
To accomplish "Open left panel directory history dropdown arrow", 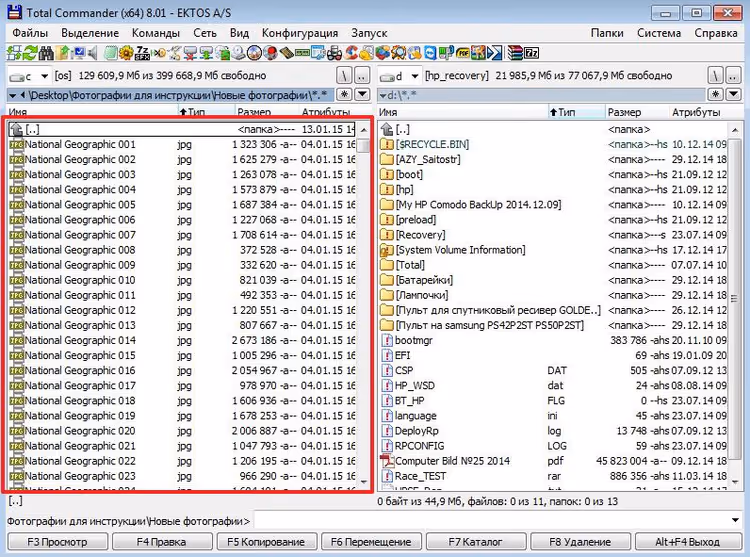I will (x=363, y=94).
